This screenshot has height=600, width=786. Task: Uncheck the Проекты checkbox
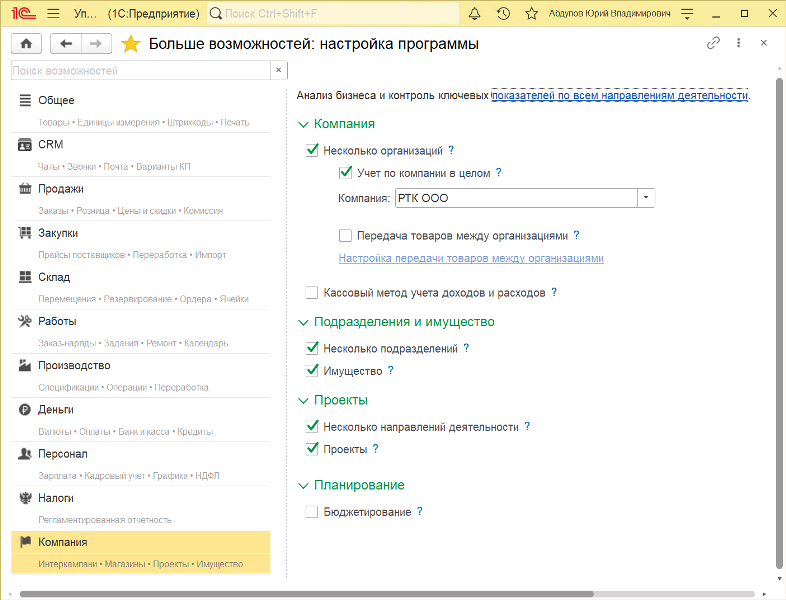click(x=312, y=449)
